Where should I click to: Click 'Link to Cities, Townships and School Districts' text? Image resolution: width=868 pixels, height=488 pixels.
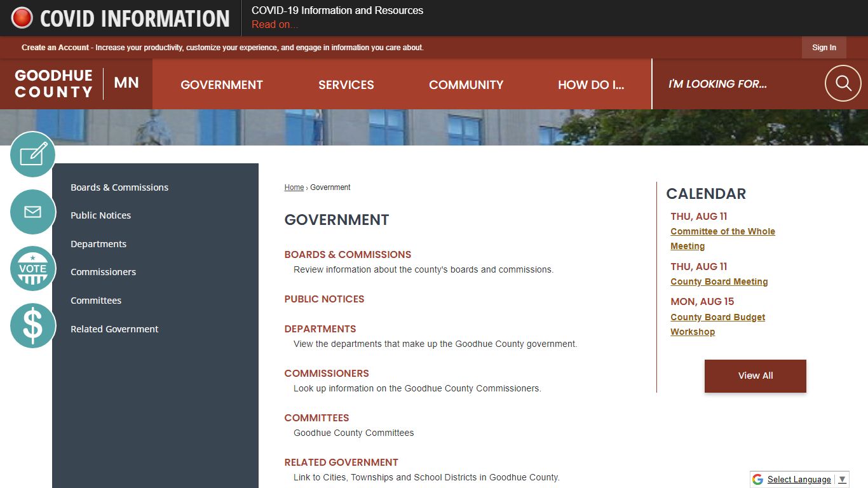[x=426, y=477]
